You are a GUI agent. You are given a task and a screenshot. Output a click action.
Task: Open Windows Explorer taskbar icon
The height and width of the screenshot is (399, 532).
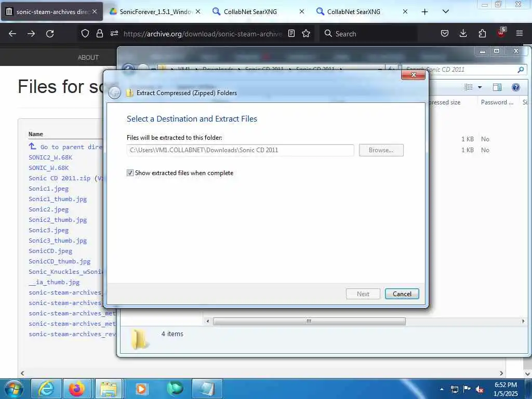[x=108, y=389]
